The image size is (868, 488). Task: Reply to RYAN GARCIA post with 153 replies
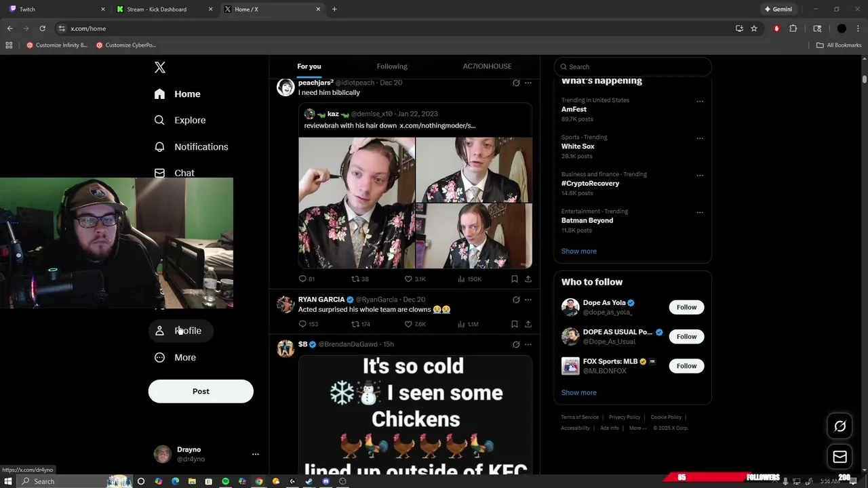[309, 324]
